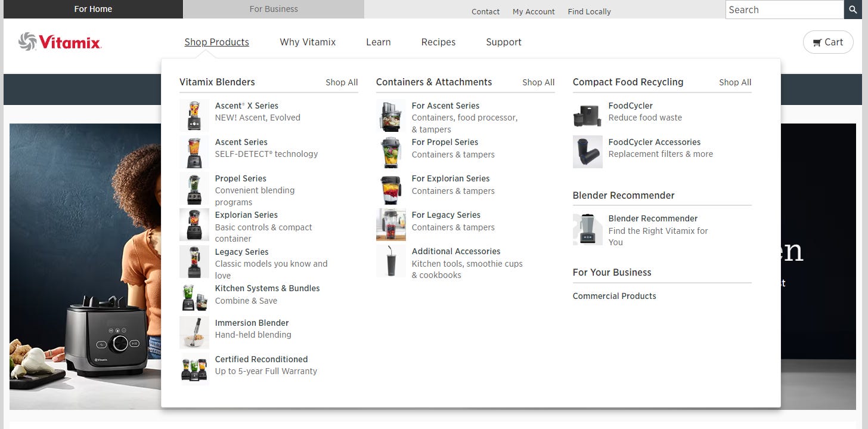Screen dimensions: 868x429
Task: Open the shopping Cart button
Action: 828,42
